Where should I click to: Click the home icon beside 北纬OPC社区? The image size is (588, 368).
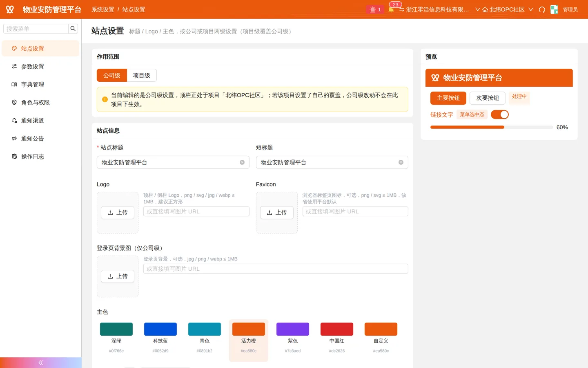[x=485, y=9]
